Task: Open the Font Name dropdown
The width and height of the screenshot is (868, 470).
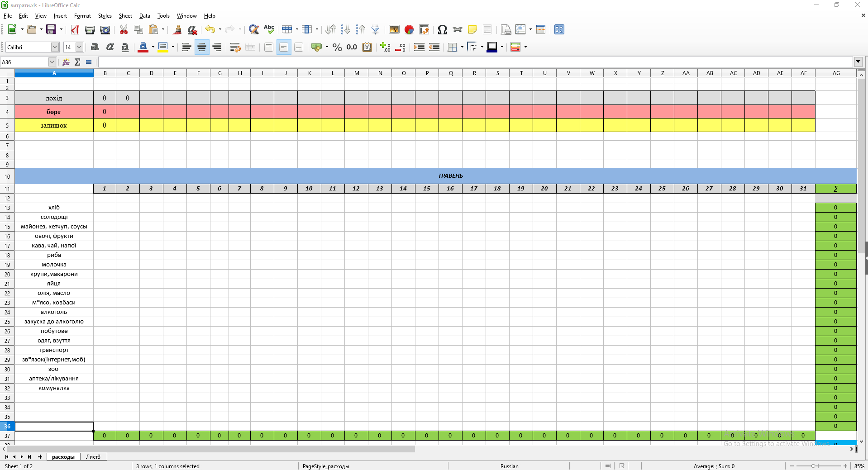Action: 55,47
